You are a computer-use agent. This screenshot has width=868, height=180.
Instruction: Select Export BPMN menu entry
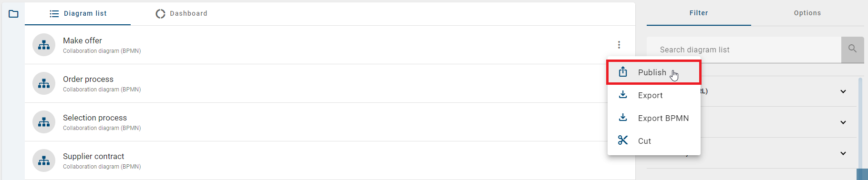click(x=654, y=118)
